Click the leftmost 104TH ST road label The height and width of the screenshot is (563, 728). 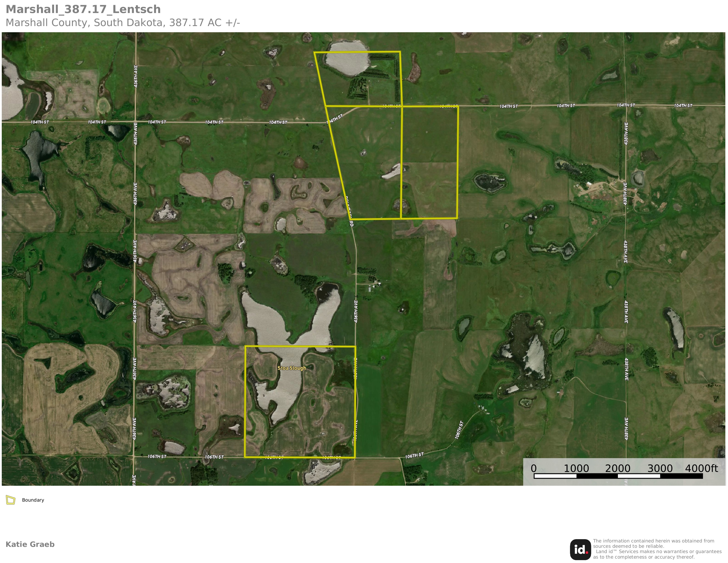40,122
